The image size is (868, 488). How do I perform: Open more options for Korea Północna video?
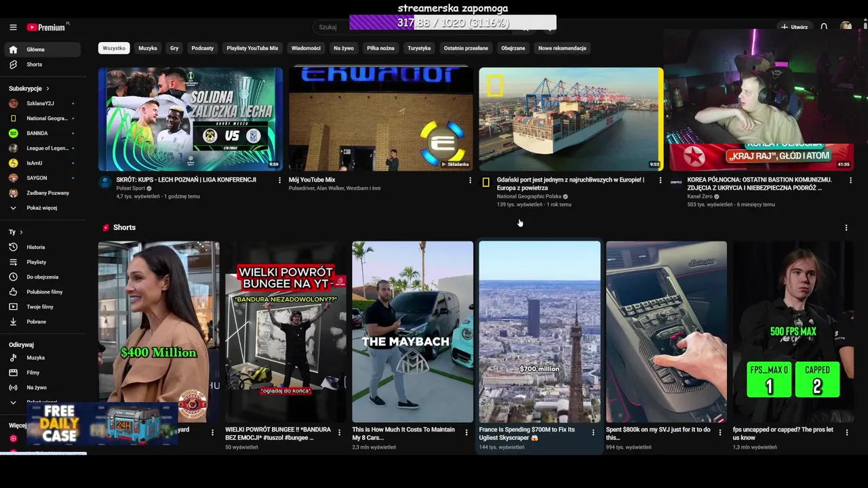[850, 180]
